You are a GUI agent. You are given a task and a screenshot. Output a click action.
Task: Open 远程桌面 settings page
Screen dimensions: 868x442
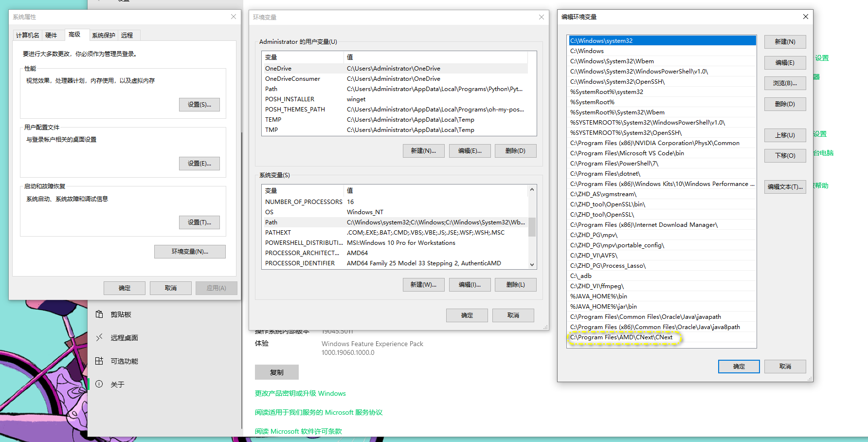[164, 337]
